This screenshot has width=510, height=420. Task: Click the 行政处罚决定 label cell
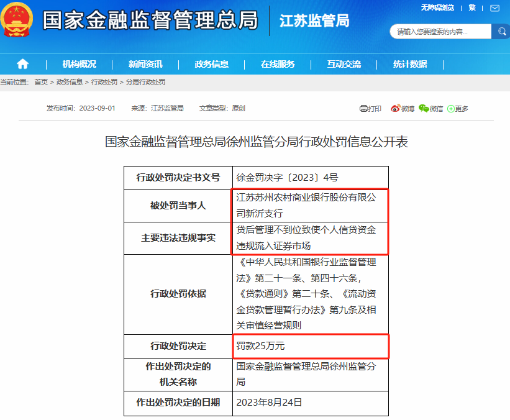[178, 347]
